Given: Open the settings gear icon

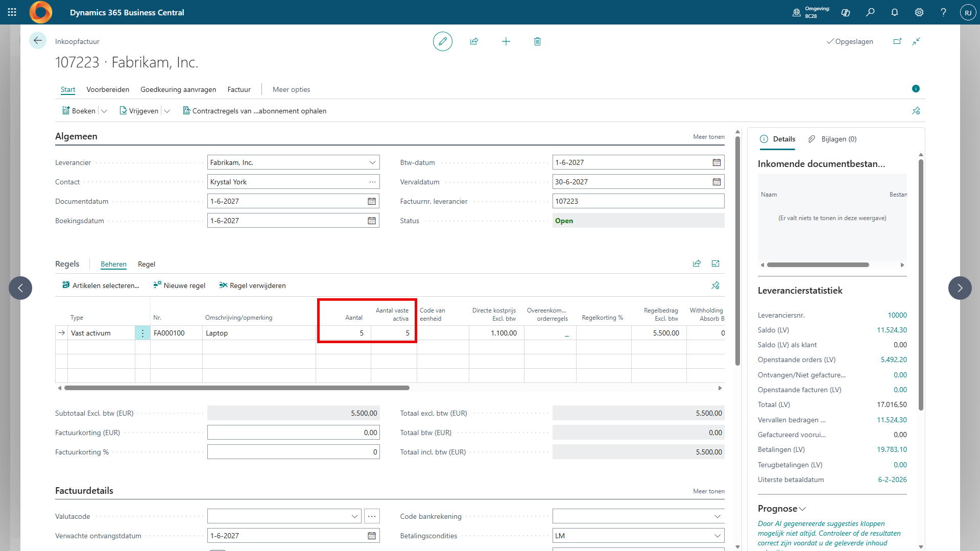Looking at the screenshot, I should click(x=919, y=12).
